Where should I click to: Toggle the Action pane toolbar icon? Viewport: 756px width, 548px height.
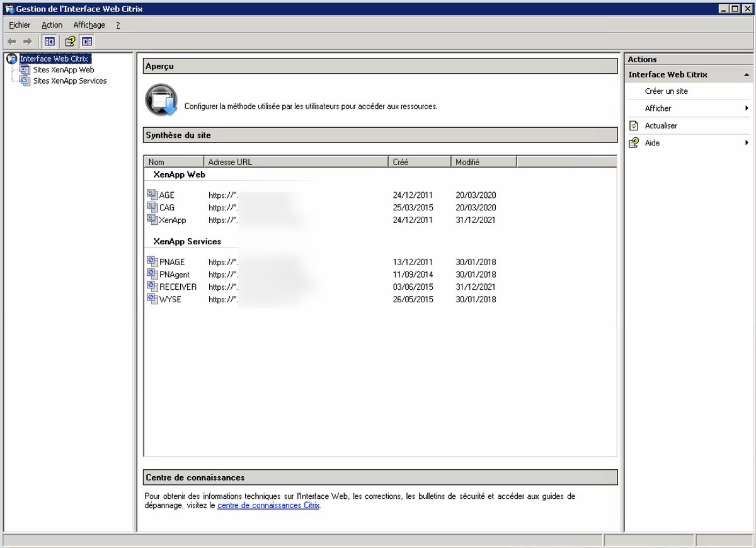(x=87, y=42)
